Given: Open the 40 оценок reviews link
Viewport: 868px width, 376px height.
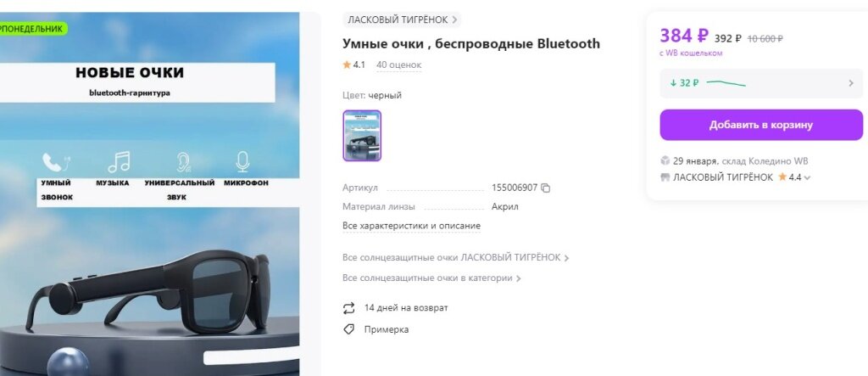Looking at the screenshot, I should pos(398,65).
